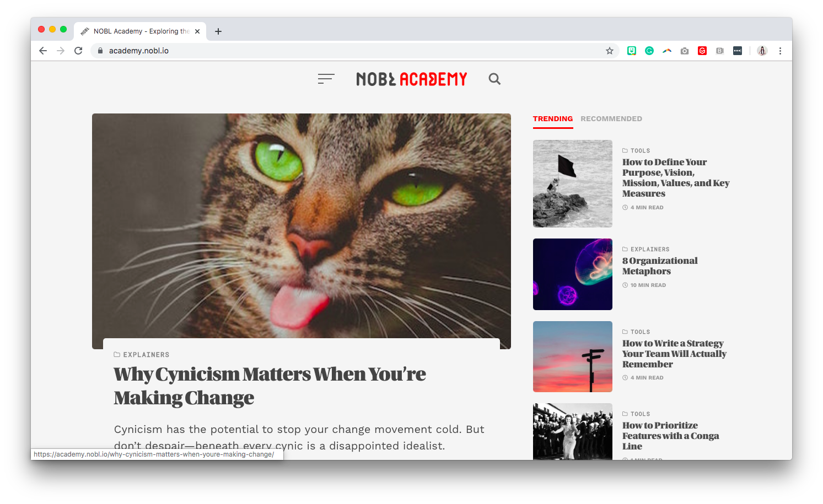The height and width of the screenshot is (504, 823).
Task: Open 'How to Prioritize Features with a Conga Line'
Action: [671, 436]
